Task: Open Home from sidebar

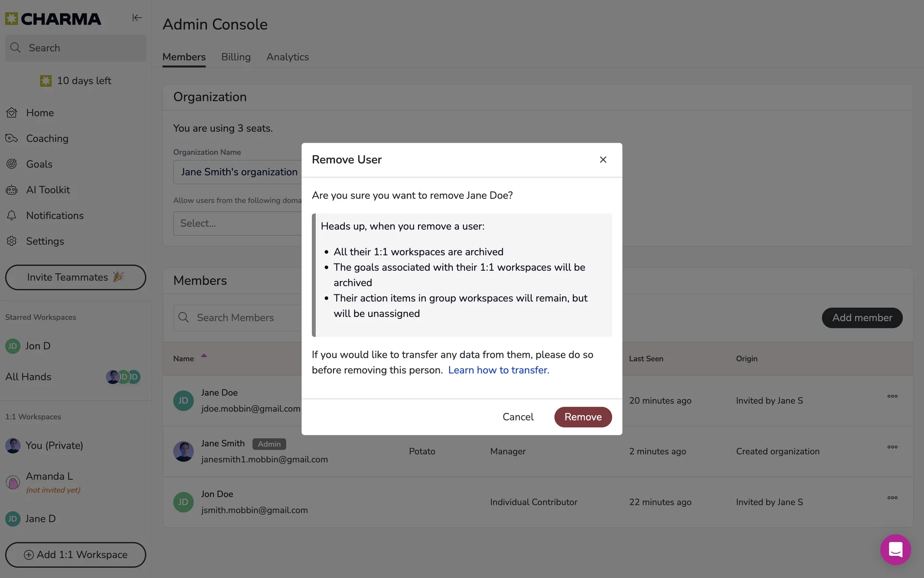Action: [39, 113]
